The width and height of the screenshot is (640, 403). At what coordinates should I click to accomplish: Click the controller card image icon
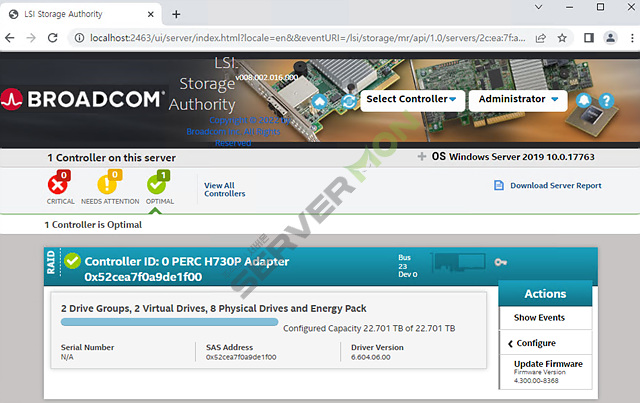pyautogui.click(x=460, y=262)
